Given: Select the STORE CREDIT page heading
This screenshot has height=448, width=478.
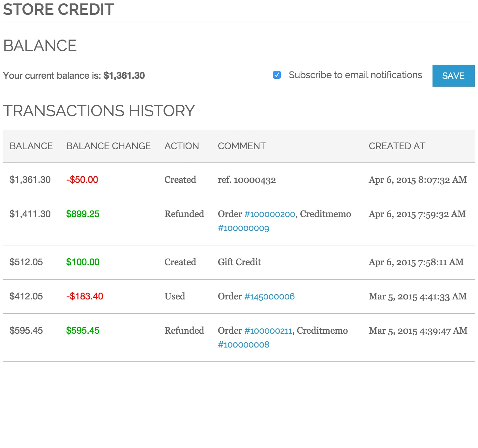Looking at the screenshot, I should (58, 9).
